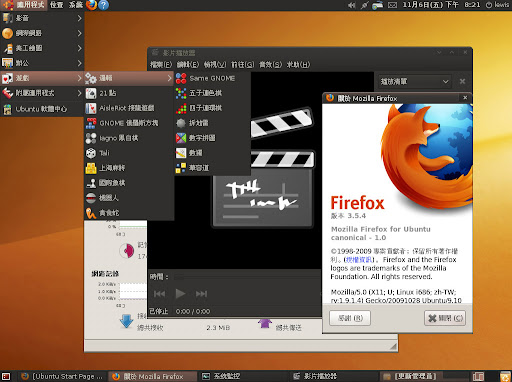Launch the Tali dice game

tap(129, 153)
